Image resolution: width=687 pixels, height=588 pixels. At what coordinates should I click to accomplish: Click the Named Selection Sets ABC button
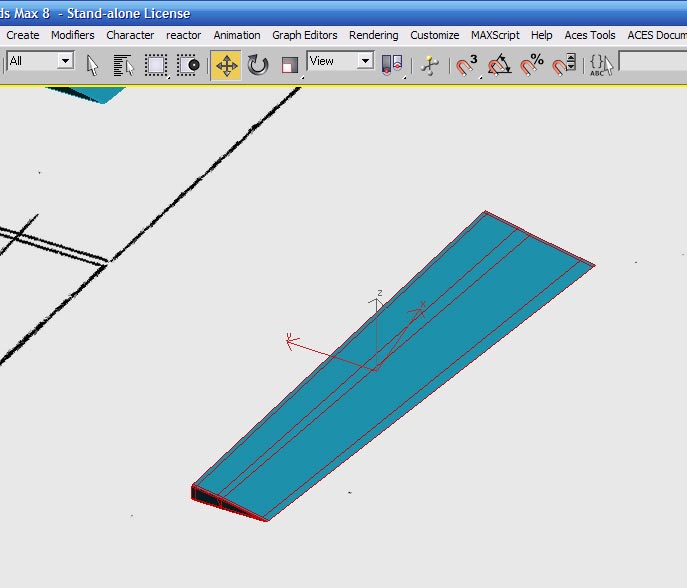[600, 65]
